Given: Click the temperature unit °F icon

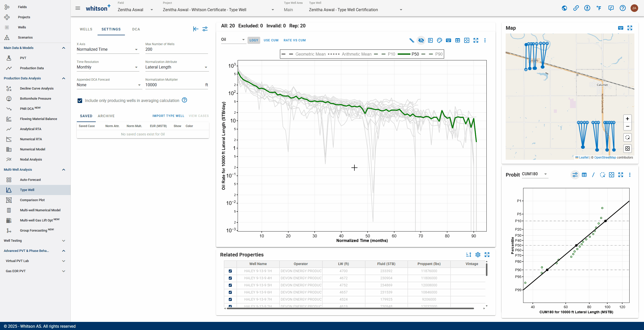Looking at the screenshot, I should point(599,8).
